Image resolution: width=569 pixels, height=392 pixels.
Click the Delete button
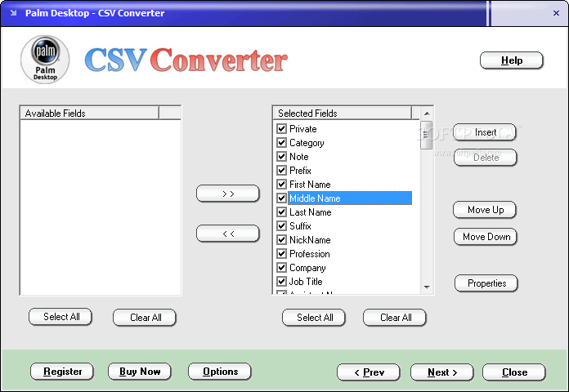tap(485, 158)
